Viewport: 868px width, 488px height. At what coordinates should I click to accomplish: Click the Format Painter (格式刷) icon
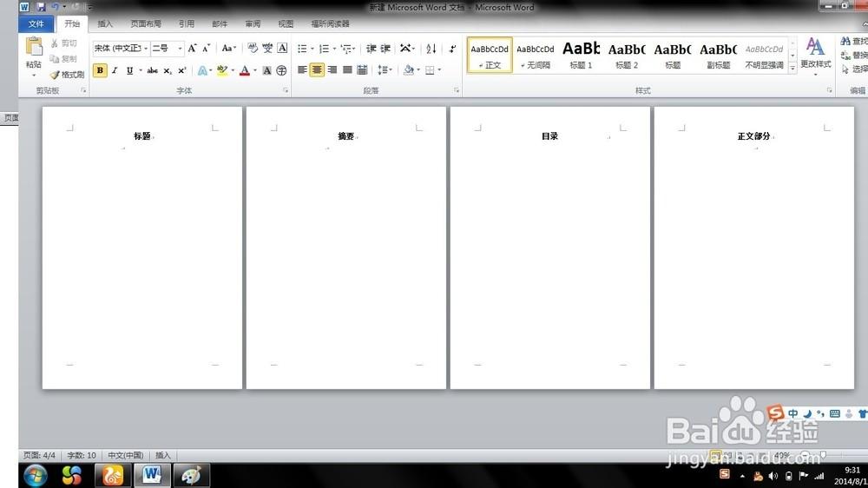coord(55,75)
